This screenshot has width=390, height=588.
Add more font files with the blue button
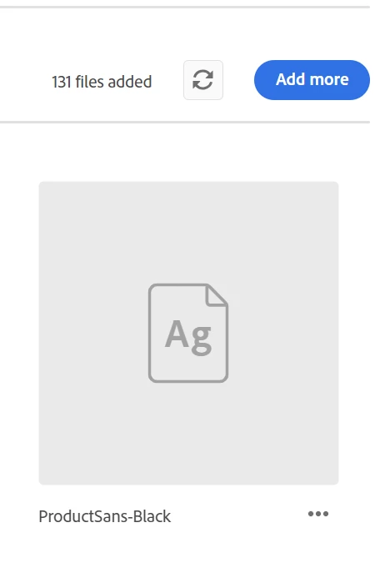click(x=312, y=80)
